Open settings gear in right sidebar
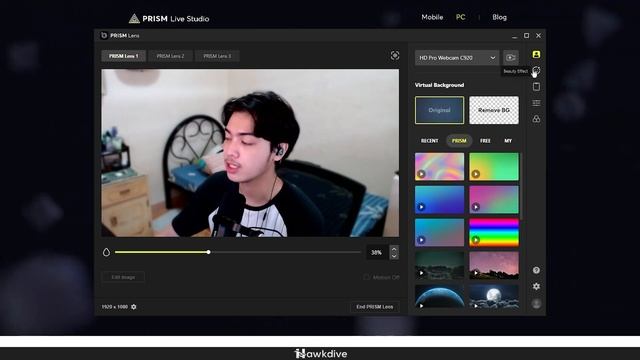640x360 pixels. tap(536, 287)
